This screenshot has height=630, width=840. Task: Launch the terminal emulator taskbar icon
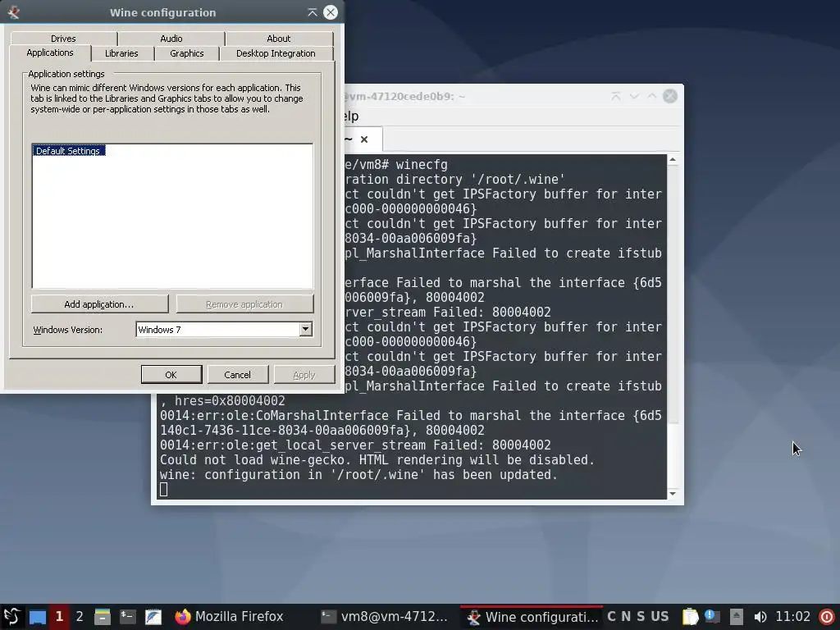pyautogui.click(x=127, y=617)
